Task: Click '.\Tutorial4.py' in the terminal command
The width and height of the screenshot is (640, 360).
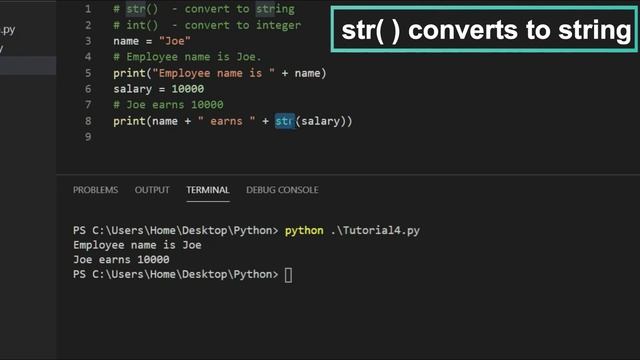Action: pos(375,230)
